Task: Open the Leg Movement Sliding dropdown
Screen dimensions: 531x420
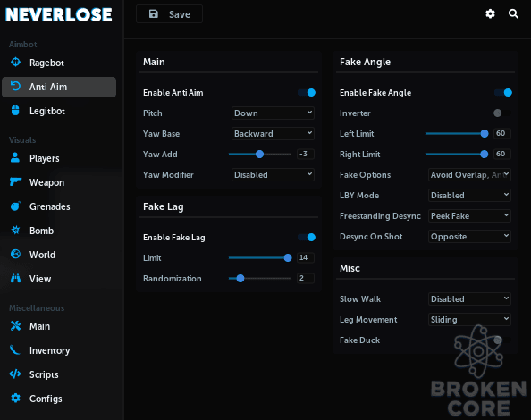Action: coord(469,320)
